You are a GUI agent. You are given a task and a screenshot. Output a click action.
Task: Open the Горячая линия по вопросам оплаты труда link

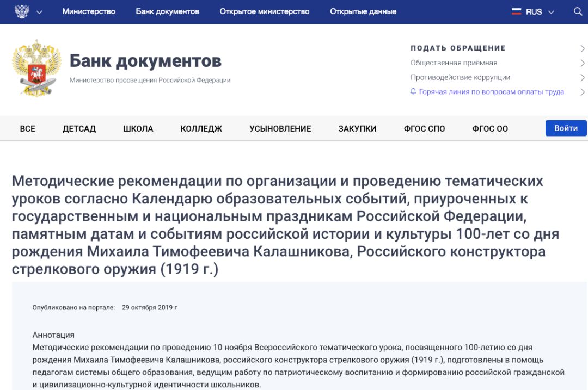(491, 92)
